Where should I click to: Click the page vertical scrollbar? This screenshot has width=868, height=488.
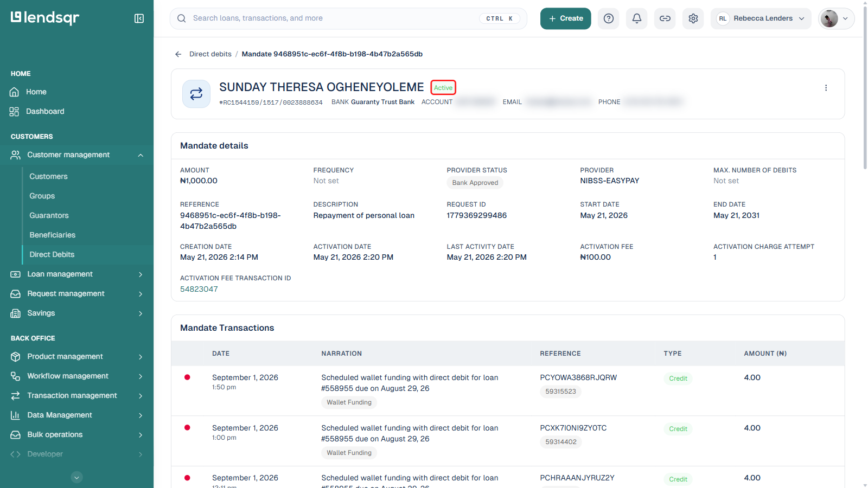point(865,87)
